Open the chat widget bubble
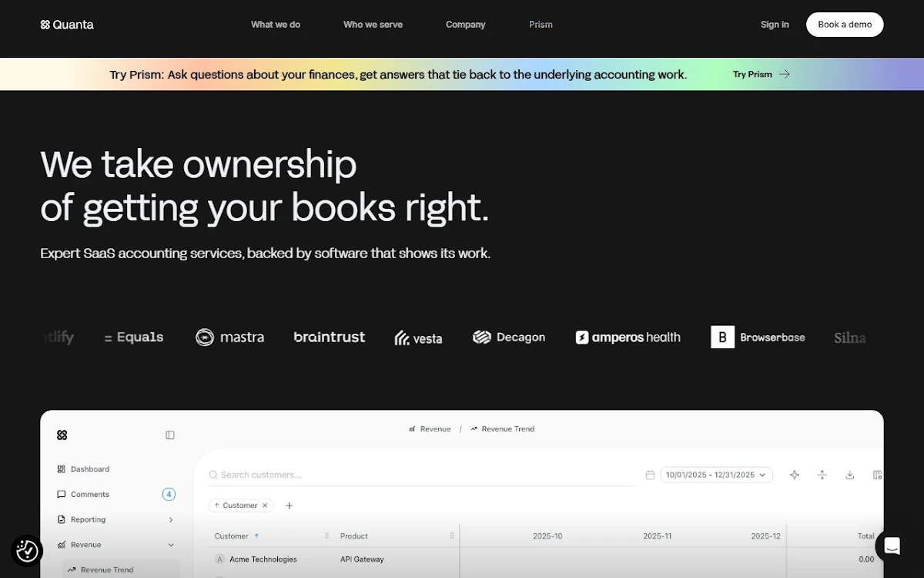Viewport: 924px width, 578px height. (892, 546)
